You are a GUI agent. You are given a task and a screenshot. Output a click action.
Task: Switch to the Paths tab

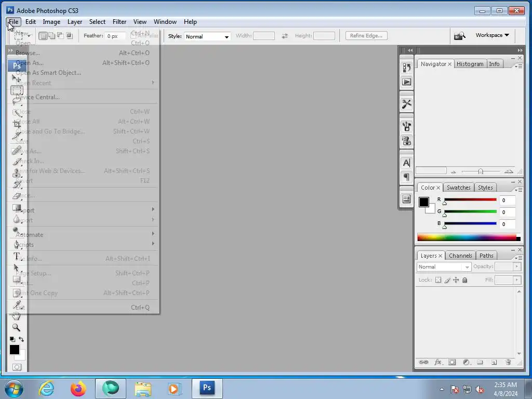(x=486, y=256)
